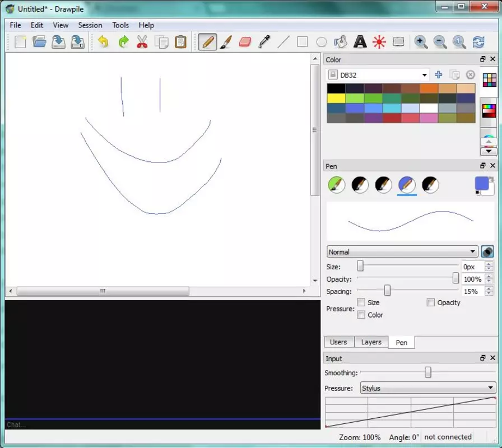502x448 pixels.
Task: Click the Cut scissors icon
Action: (x=142, y=42)
